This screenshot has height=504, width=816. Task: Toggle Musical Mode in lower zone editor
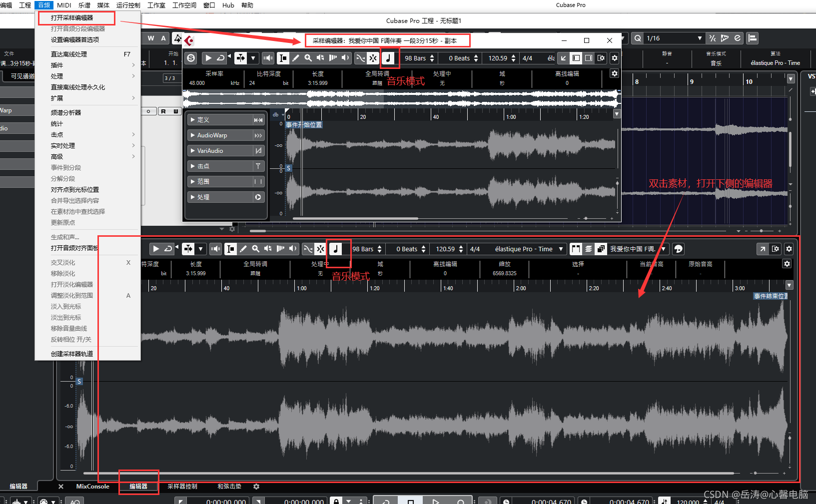(x=336, y=249)
